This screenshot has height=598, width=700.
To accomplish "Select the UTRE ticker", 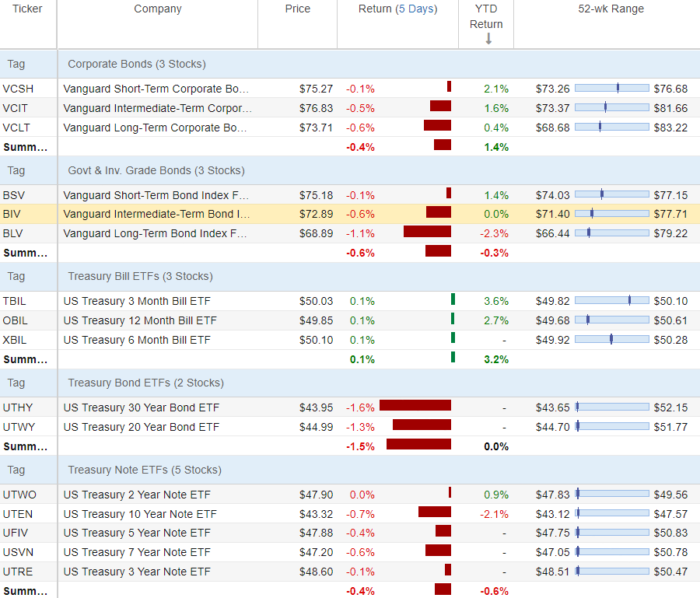I will tap(18, 572).
